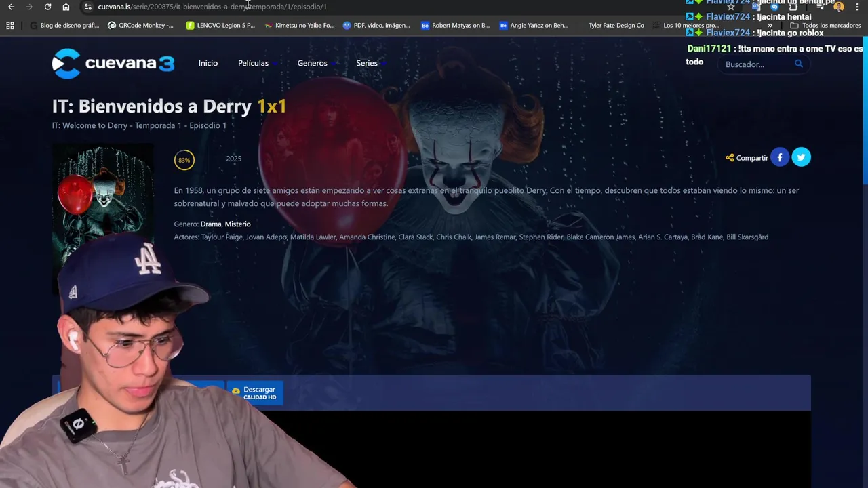Open the Kimetsu no Yaiba Fo... bookmark
The width and height of the screenshot is (868, 488).
pos(300,26)
